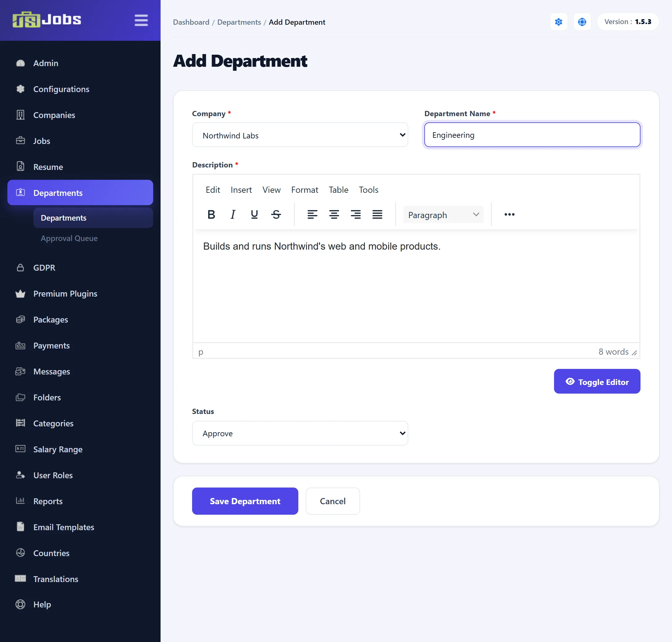Apply italic formatting in editor
672x642 pixels.
point(233,215)
